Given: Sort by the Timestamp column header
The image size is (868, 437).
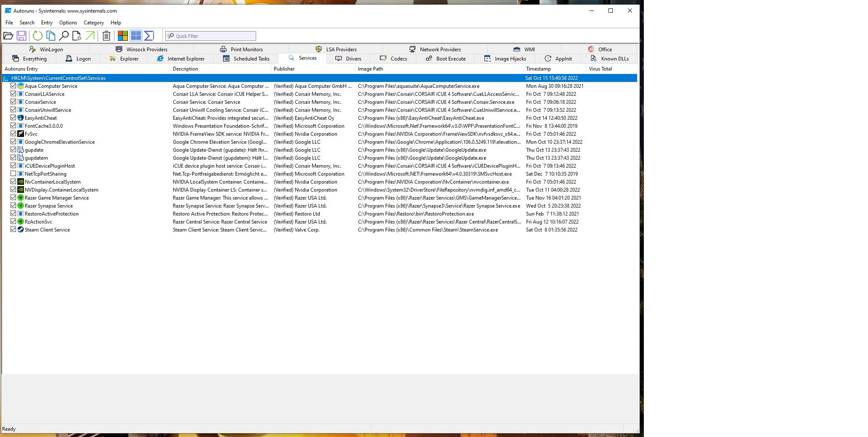Looking at the screenshot, I should click(x=555, y=69).
